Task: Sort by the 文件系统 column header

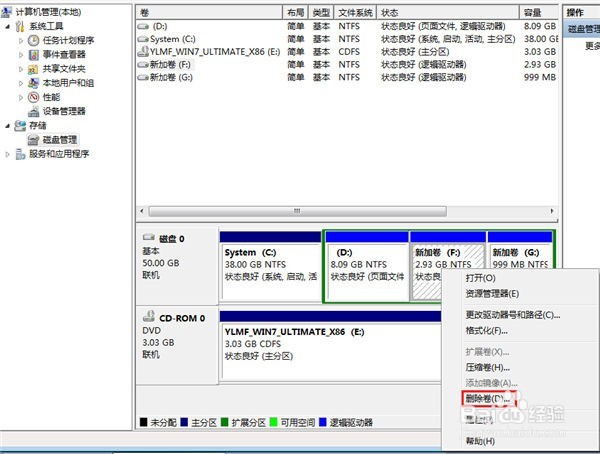Action: [355, 13]
